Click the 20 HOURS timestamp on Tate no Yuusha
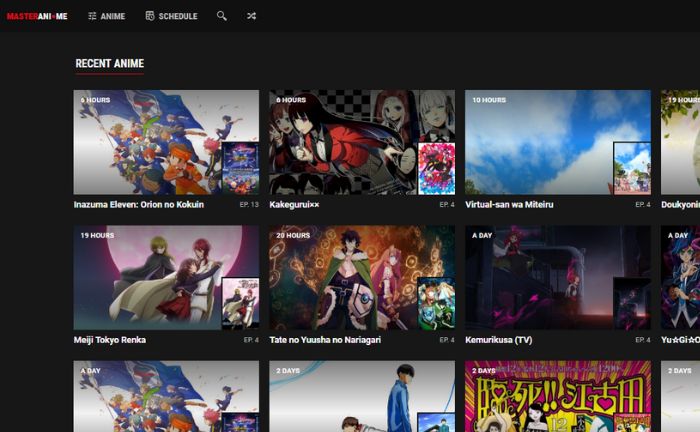This screenshot has width=700, height=432. (x=293, y=235)
